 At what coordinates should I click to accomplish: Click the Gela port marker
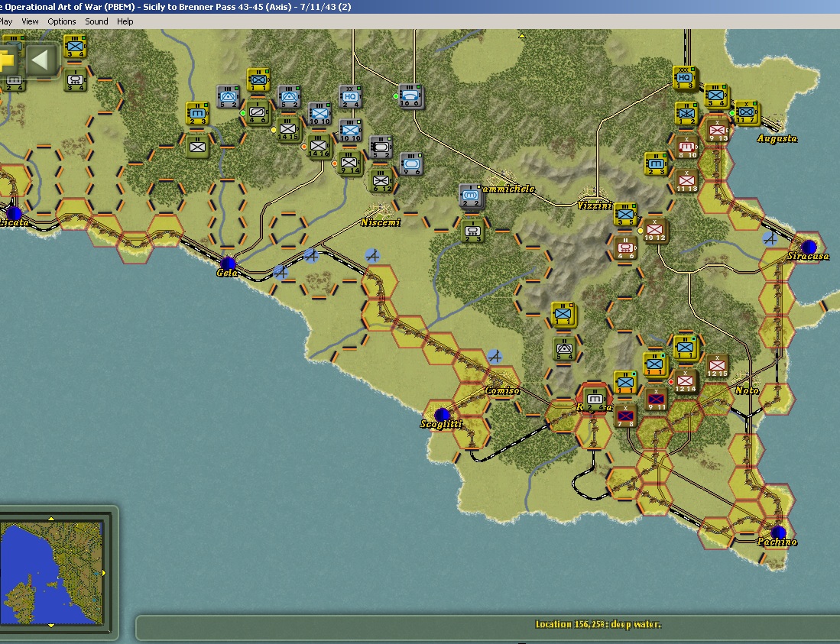tap(228, 263)
